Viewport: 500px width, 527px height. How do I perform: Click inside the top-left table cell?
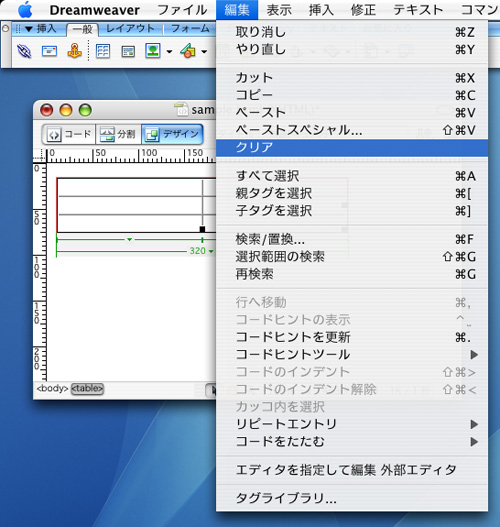coord(130,187)
